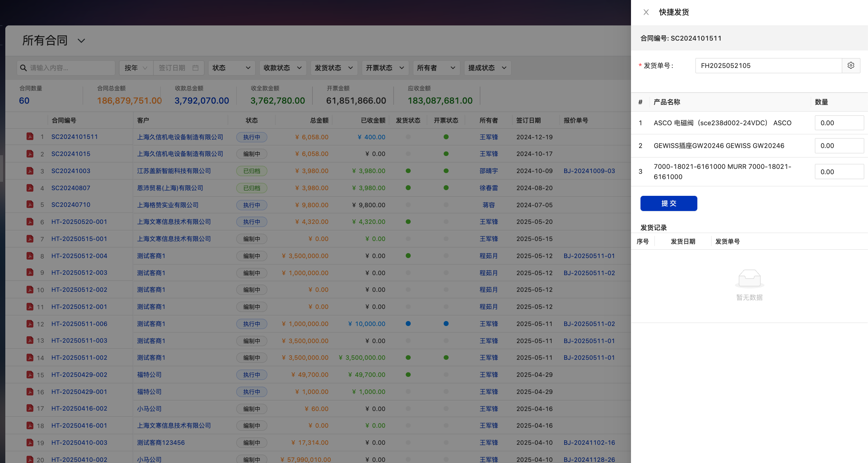Sort by 总金额 column header
Screen dimensions: 868x463
(319, 120)
